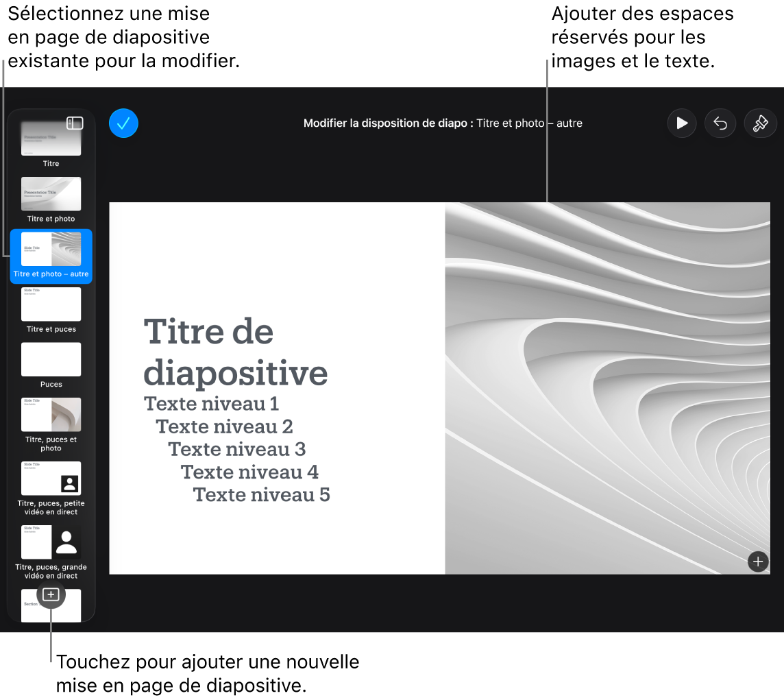This screenshot has width=784, height=700.
Task: Select the Puces layout thumbnail
Action: click(x=51, y=359)
